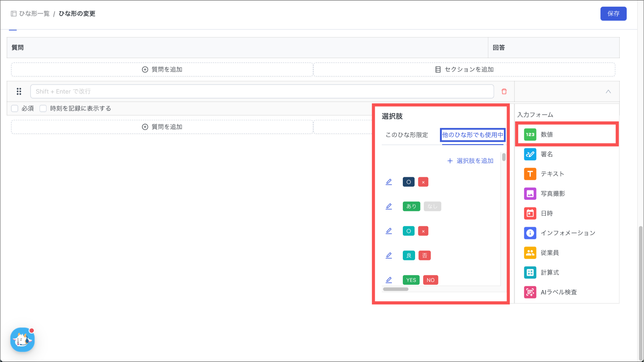The width and height of the screenshot is (644, 362).
Task: Edit the YES/NO choice set pencil icon
Action: click(x=389, y=280)
